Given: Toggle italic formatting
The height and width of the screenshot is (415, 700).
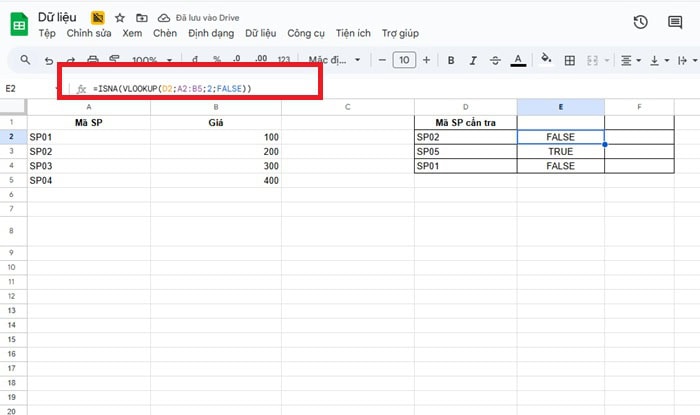Looking at the screenshot, I should click(x=473, y=60).
